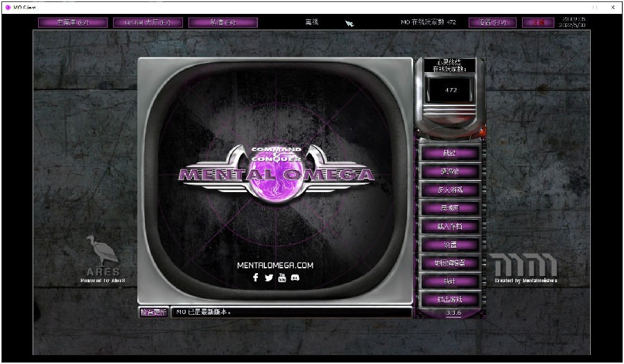Start 战役 campaign mode
Viewport: 624px width, 364px height.
point(450,153)
